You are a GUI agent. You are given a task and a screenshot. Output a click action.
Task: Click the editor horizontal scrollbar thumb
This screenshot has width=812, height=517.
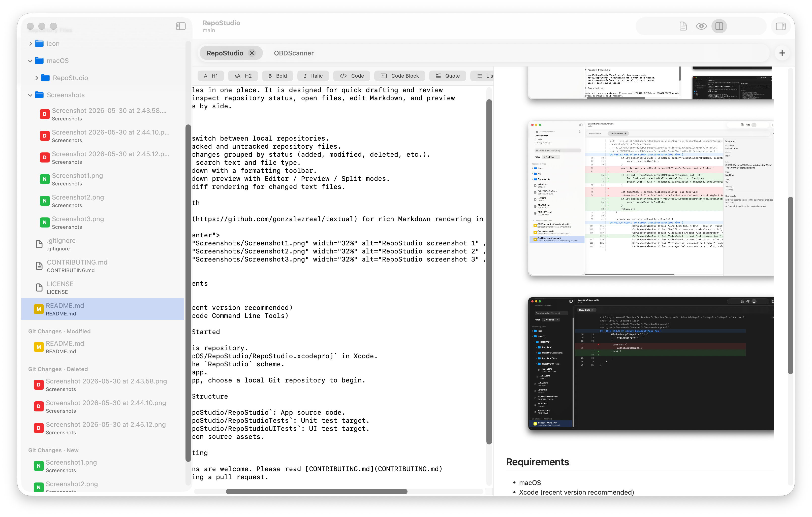point(316,491)
